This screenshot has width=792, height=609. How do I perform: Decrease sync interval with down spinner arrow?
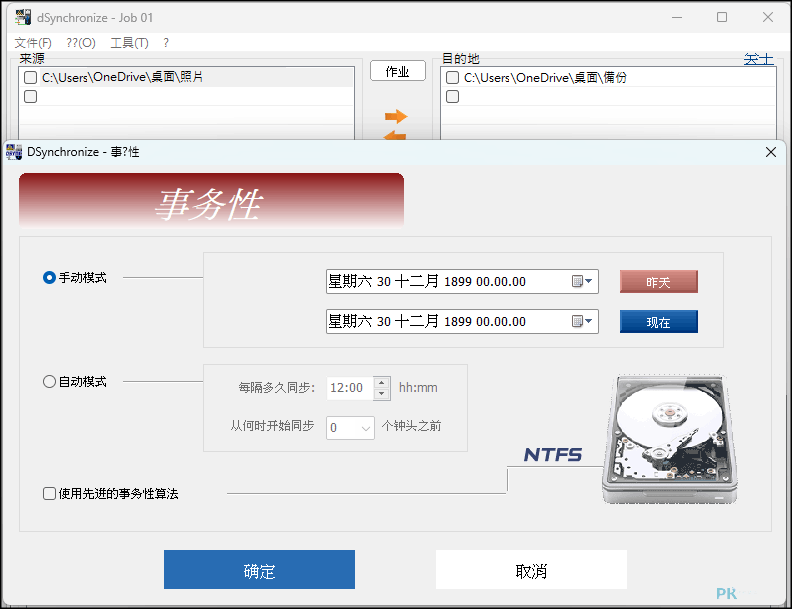click(x=382, y=394)
